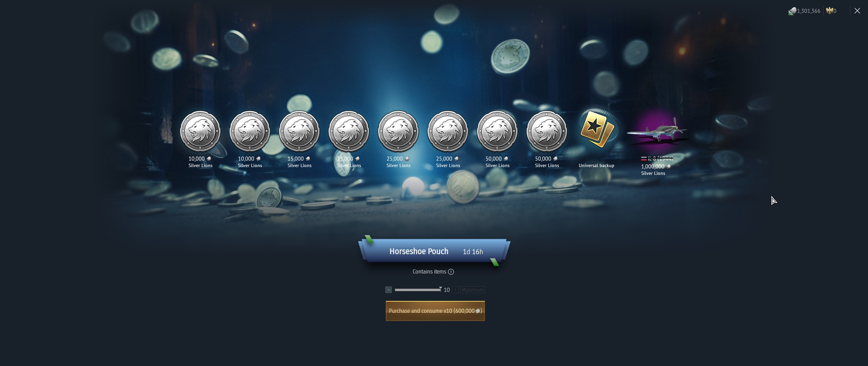Click the Maximum quantity button
Image resolution: width=868 pixels, height=366 pixels.
tap(472, 290)
